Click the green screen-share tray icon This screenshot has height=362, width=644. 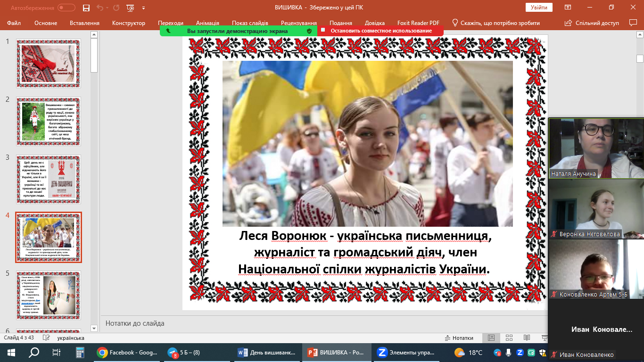click(x=531, y=353)
